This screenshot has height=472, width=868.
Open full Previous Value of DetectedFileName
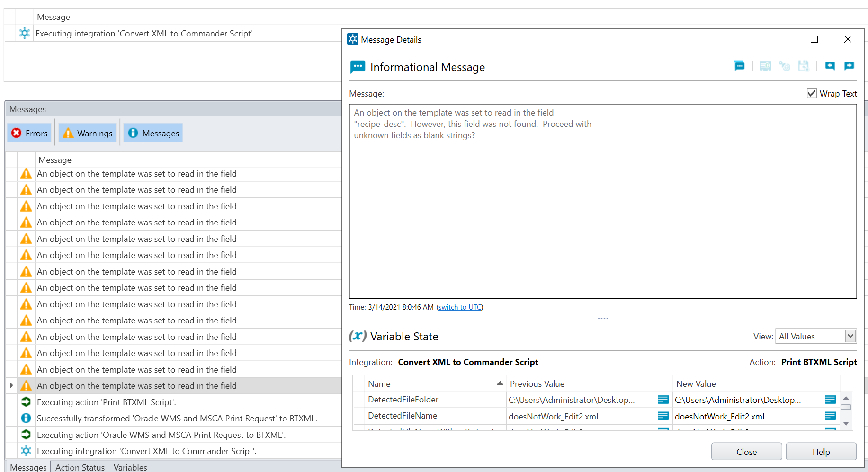tap(663, 416)
